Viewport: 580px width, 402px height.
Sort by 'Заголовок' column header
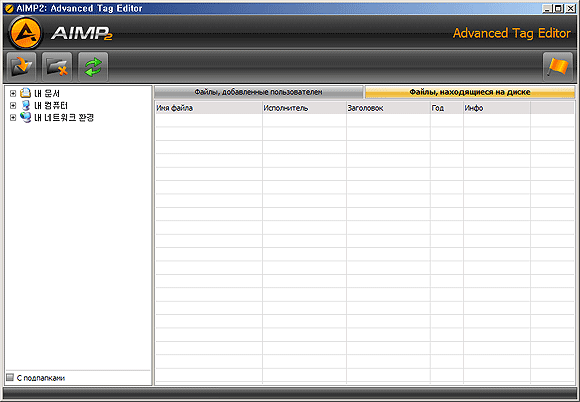click(x=388, y=108)
